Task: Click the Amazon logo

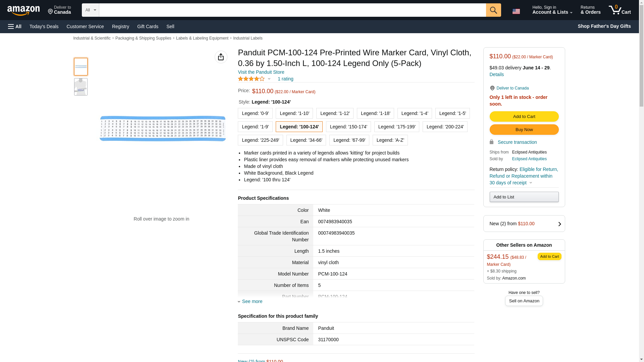Action: (23, 10)
